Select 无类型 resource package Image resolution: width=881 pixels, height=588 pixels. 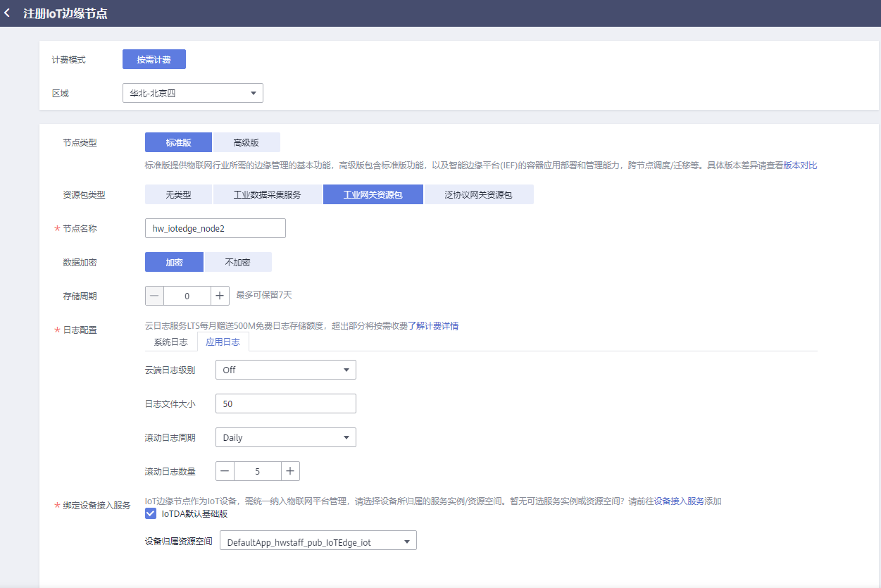178,194
